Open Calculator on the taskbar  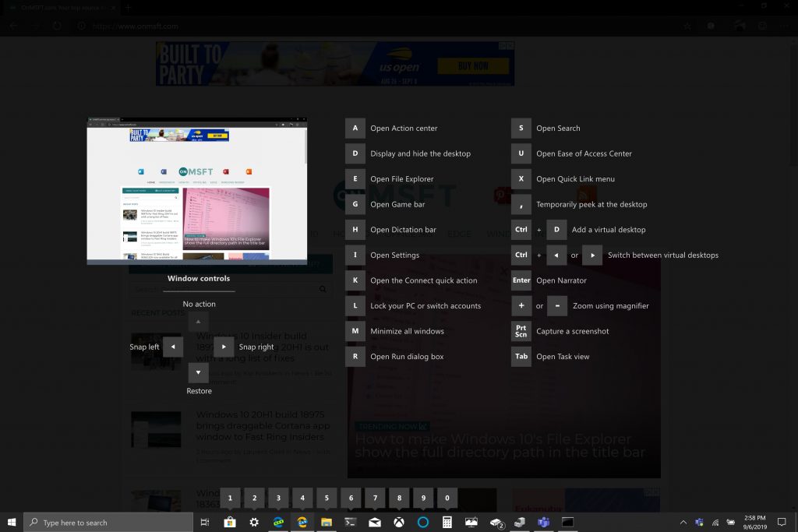pyautogui.click(x=447, y=523)
